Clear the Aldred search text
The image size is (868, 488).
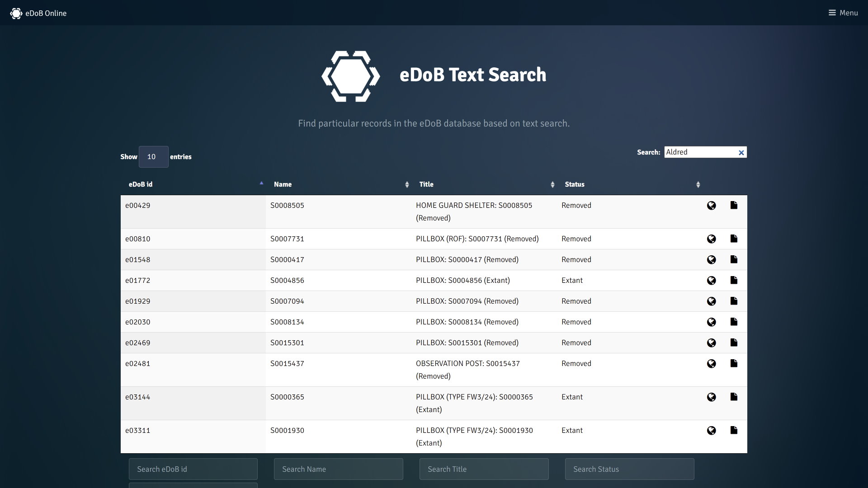(x=741, y=153)
